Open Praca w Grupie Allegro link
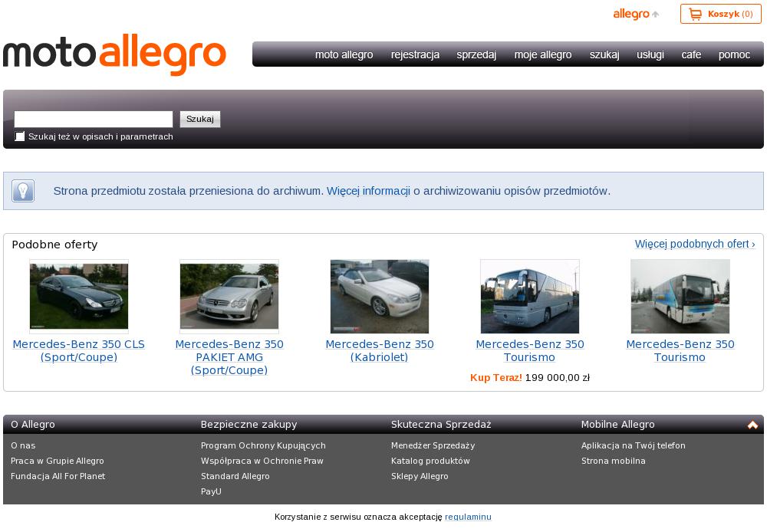The image size is (767, 532). pyautogui.click(x=58, y=461)
